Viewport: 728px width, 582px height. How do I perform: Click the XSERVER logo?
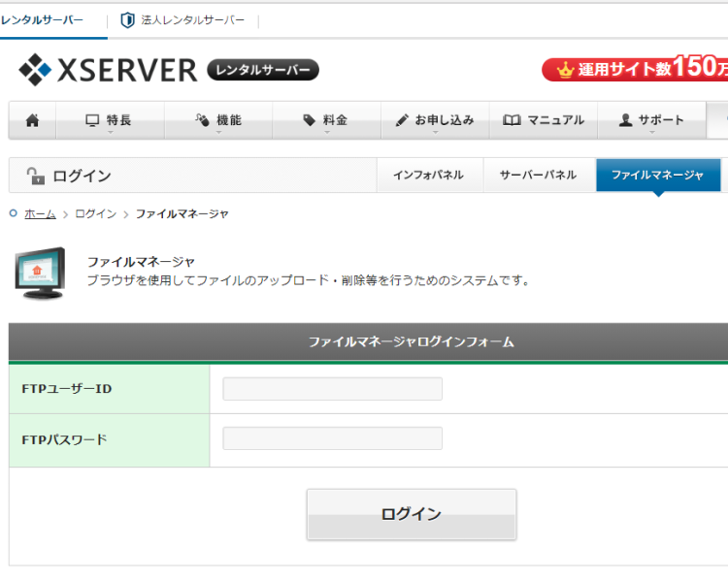[107, 70]
